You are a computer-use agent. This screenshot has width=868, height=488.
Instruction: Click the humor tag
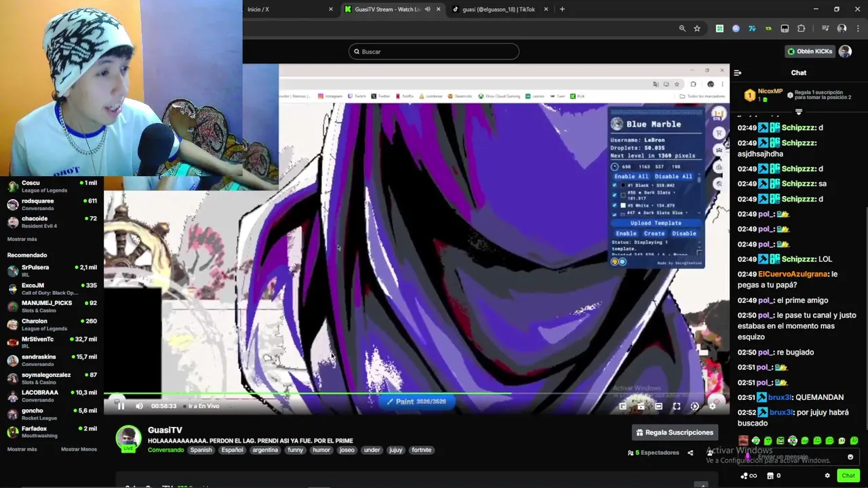[x=321, y=450]
